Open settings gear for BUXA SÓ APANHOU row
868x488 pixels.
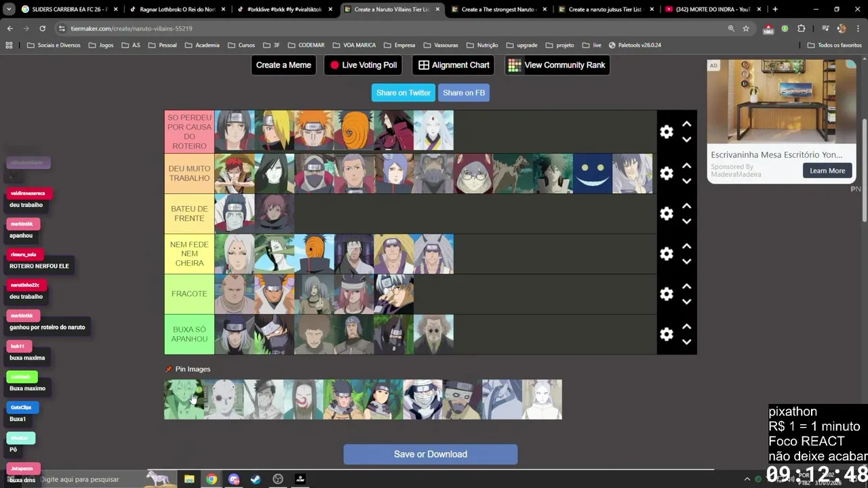coord(667,334)
